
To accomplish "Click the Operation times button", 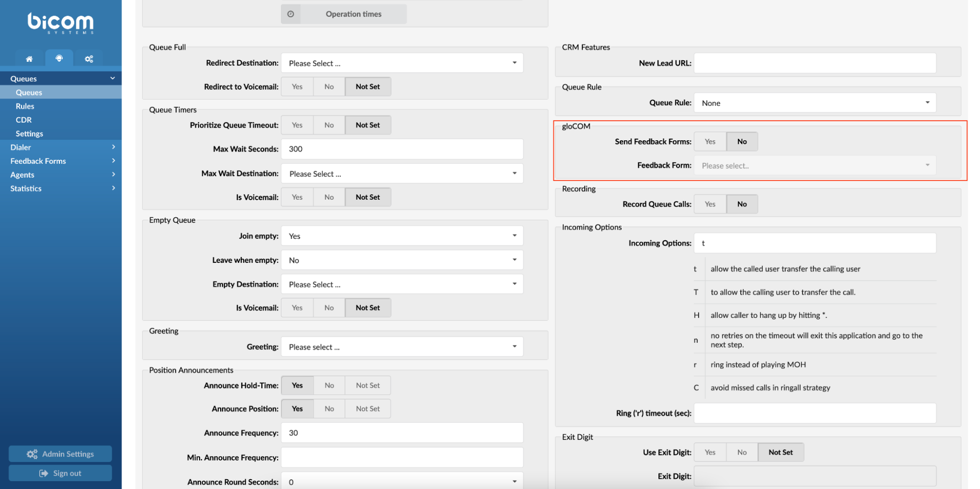I will [x=353, y=14].
